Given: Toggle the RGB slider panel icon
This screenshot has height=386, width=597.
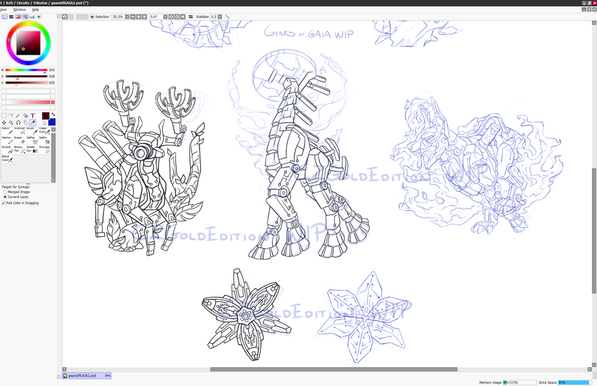Looking at the screenshot, I should coord(11,17).
